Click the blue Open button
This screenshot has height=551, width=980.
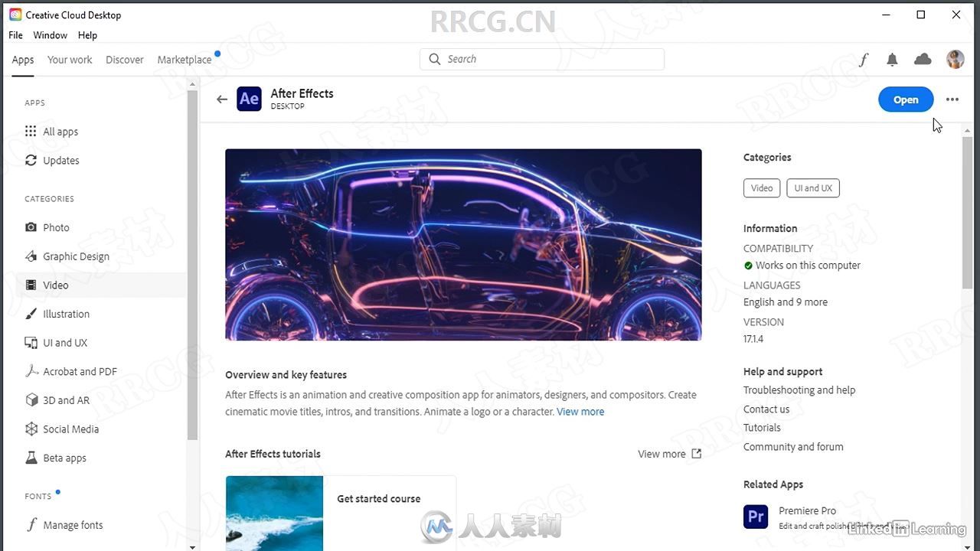(x=906, y=99)
